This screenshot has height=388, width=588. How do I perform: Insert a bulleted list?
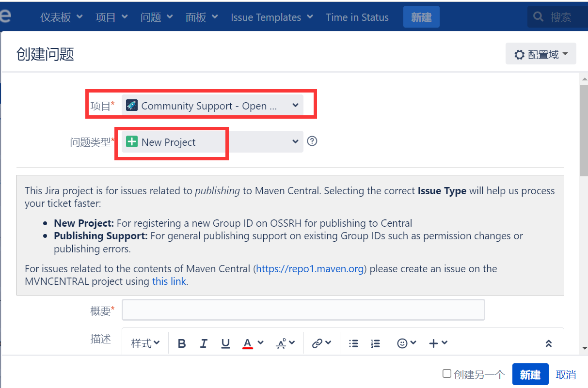(354, 343)
